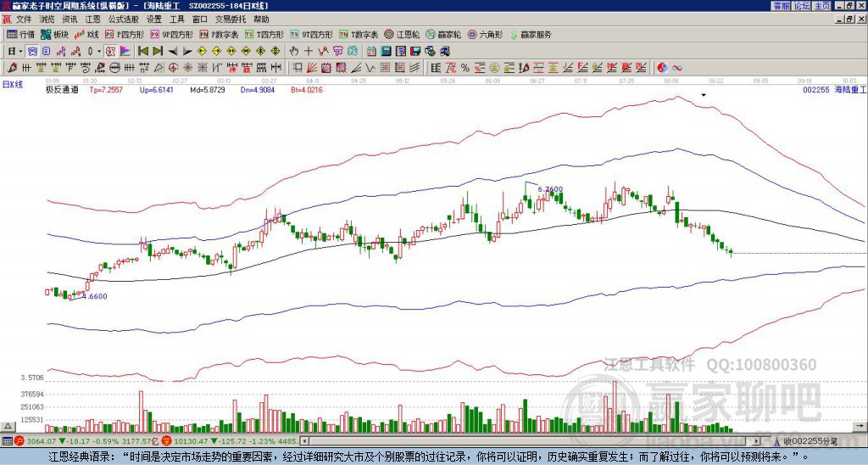The image size is (868, 465).
Task: Open the calendar date icon
Action: [371, 51]
